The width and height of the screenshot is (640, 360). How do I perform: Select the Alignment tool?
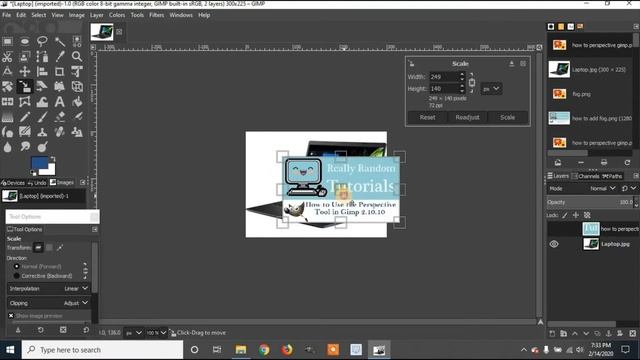point(42,71)
